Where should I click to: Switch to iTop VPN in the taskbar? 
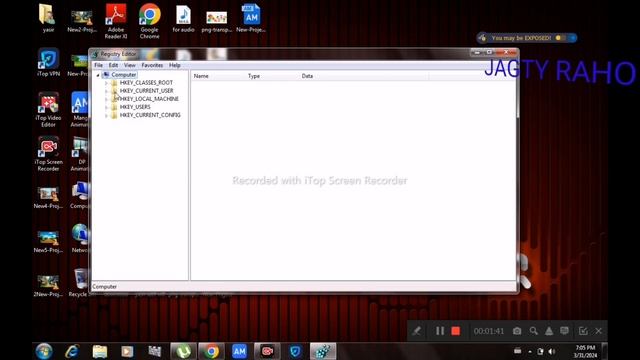click(x=295, y=351)
